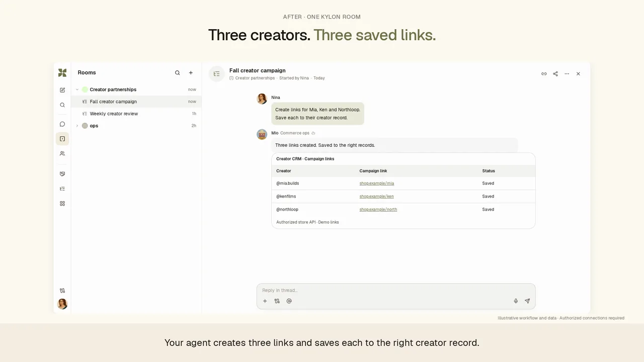This screenshot has width=644, height=362.
Task: Mention someone with the @ icon
Action: tap(289, 301)
